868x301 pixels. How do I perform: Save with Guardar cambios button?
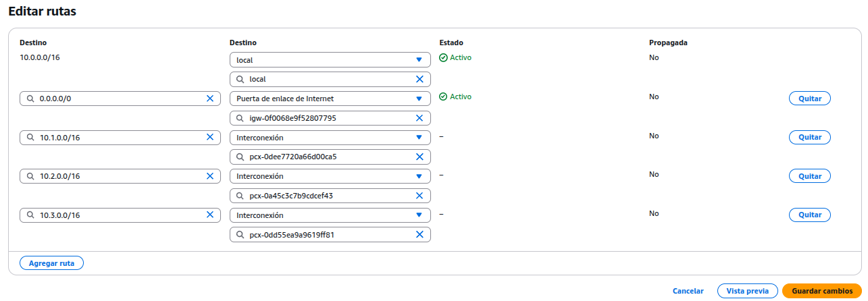pos(821,291)
